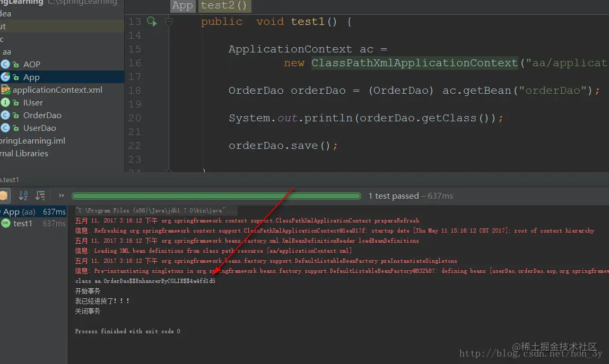Click the test progress bar
Viewport: 609px width, 364px height.
point(216,196)
